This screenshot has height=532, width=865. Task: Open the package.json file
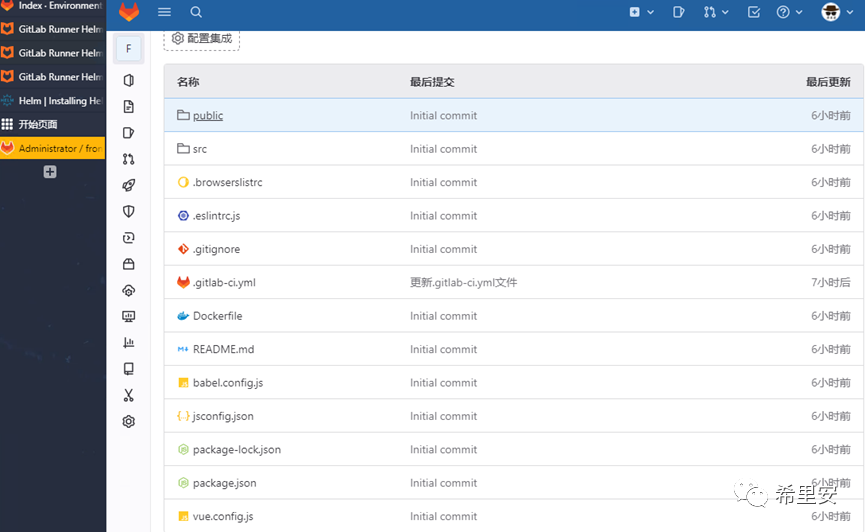point(225,483)
